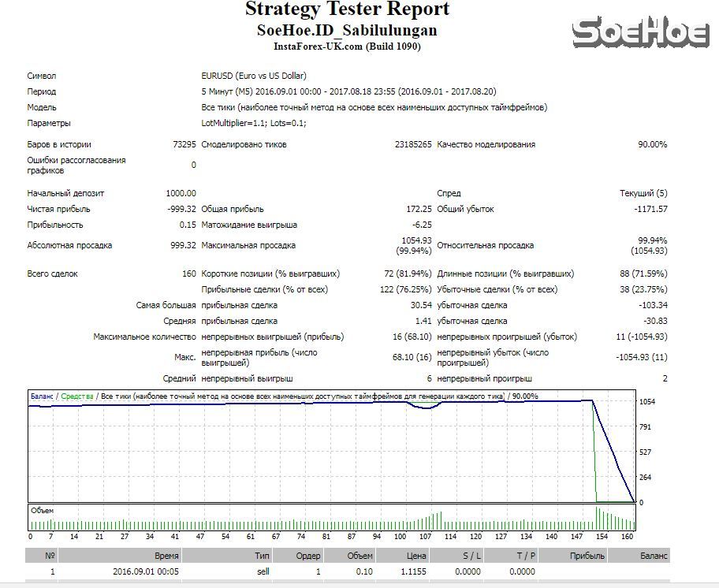The width and height of the screenshot is (719, 588).
Task: Click the LotMultiplier=1.1; Lots=0.1; parameters text
Action: pos(254,124)
